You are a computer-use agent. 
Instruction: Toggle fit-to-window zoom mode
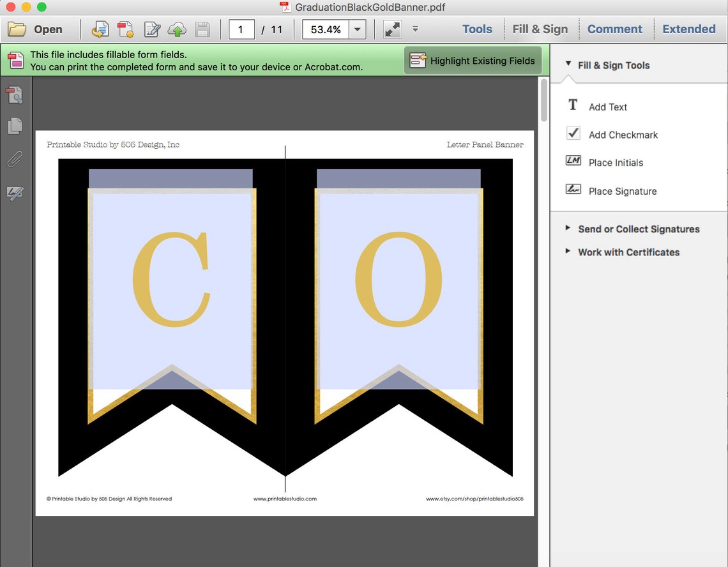(x=391, y=29)
